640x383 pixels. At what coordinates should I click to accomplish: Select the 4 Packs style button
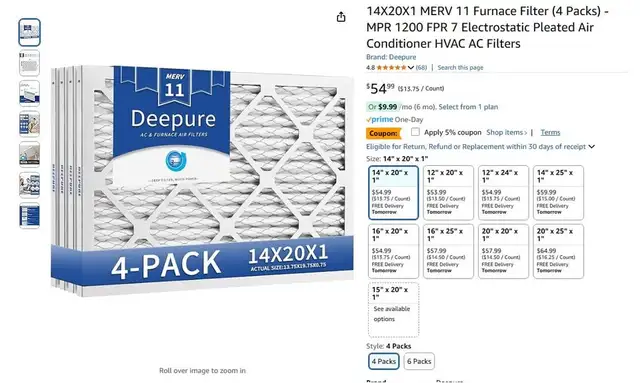click(384, 361)
